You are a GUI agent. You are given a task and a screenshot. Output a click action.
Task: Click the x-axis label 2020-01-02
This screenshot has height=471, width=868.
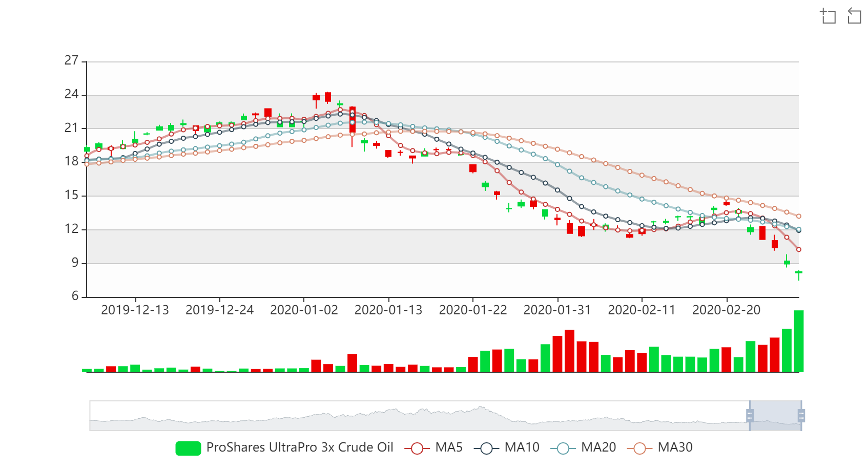[x=304, y=310]
